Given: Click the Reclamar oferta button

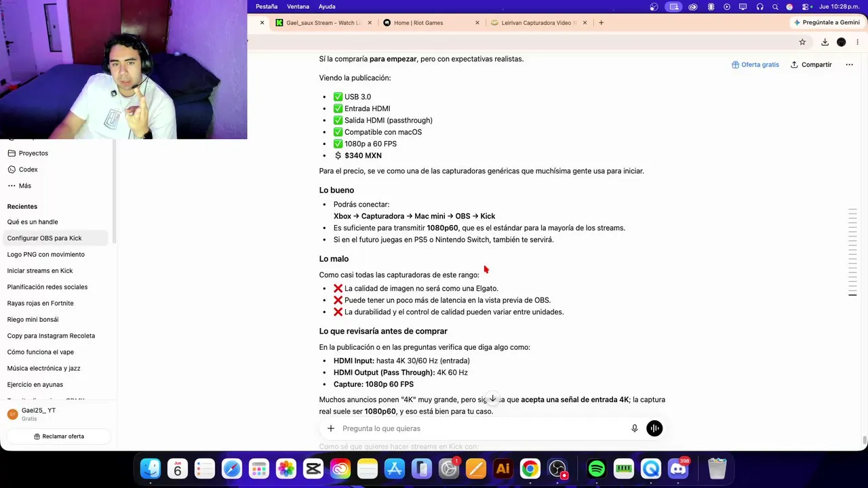Looking at the screenshot, I should click(x=58, y=436).
